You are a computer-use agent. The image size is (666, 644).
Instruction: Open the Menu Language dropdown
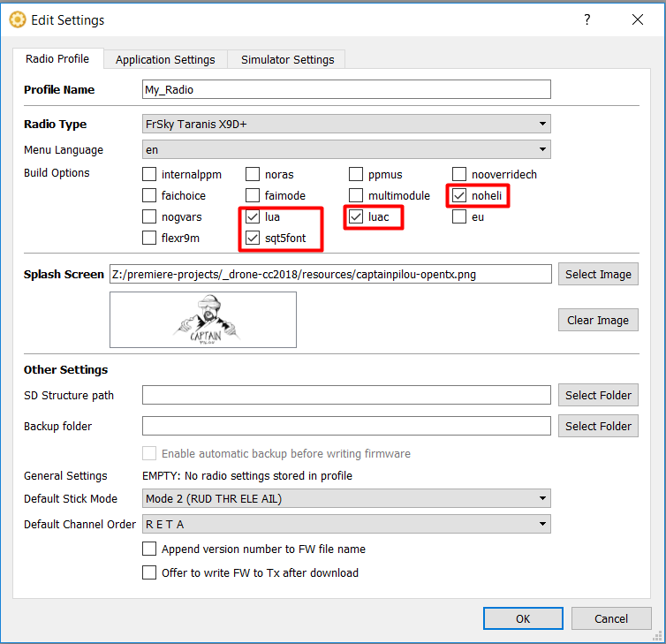coord(346,150)
